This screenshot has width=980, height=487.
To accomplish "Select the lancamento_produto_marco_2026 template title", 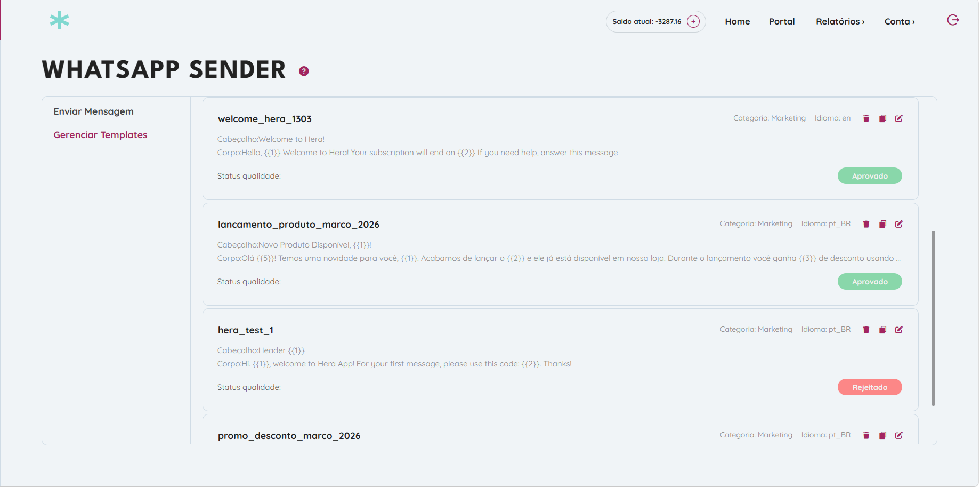I will [298, 225].
